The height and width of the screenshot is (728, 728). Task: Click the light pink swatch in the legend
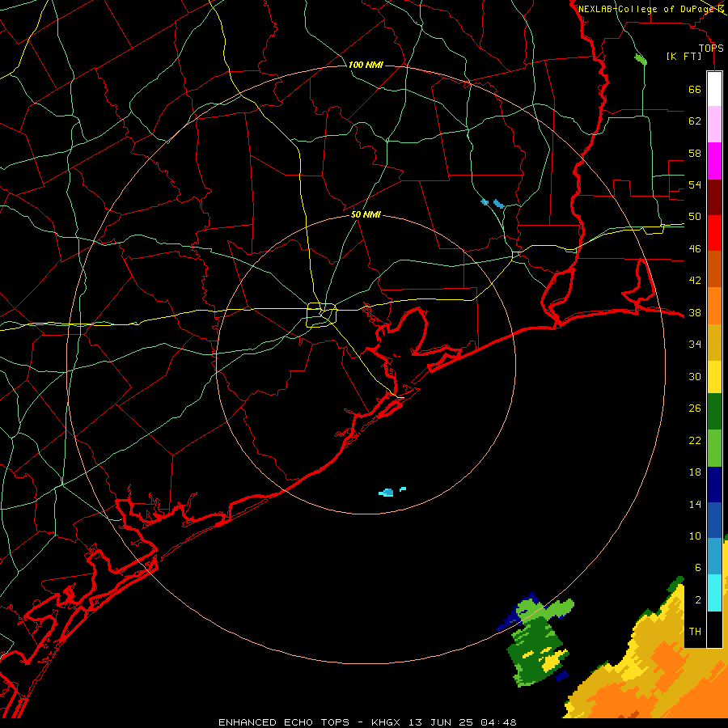714,124
